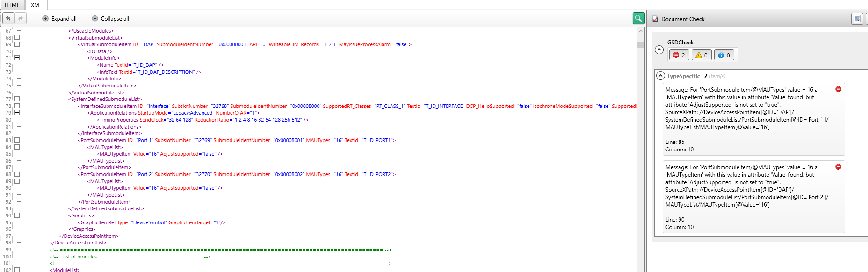Click the <IOData /> element

point(100,51)
